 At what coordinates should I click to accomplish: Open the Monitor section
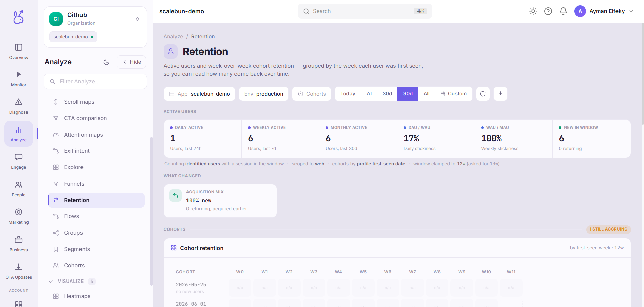point(19,79)
